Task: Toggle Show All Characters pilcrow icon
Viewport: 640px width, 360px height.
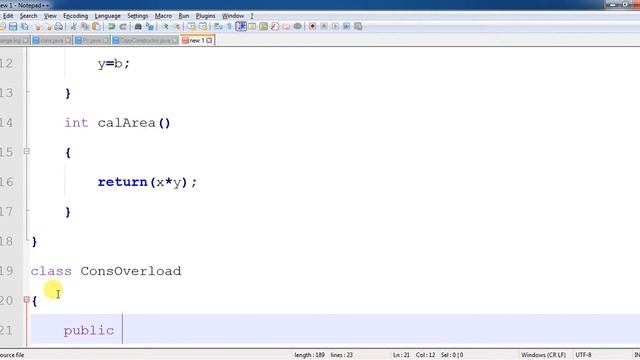Action: pos(229,27)
